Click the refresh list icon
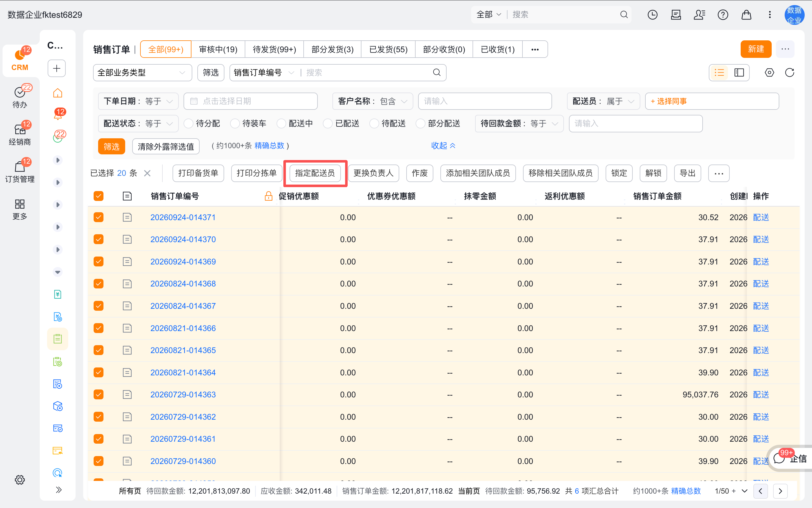The width and height of the screenshot is (812, 508). coord(789,73)
